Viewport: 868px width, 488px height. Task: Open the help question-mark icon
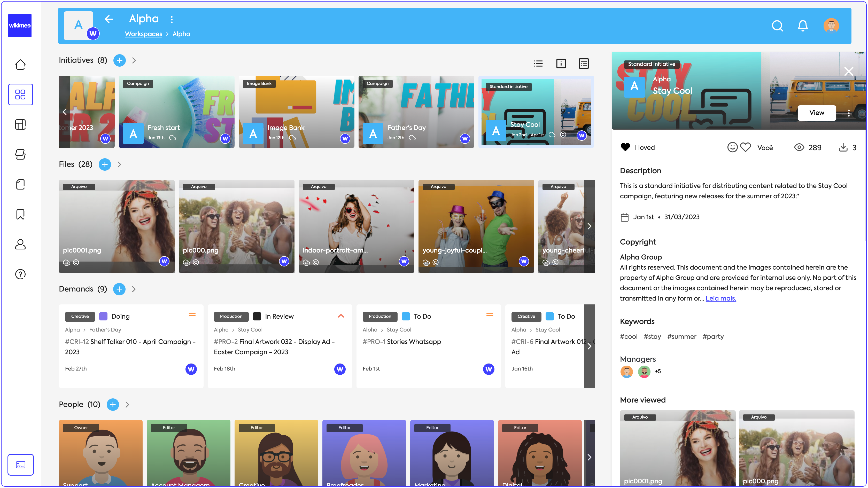coord(20,274)
